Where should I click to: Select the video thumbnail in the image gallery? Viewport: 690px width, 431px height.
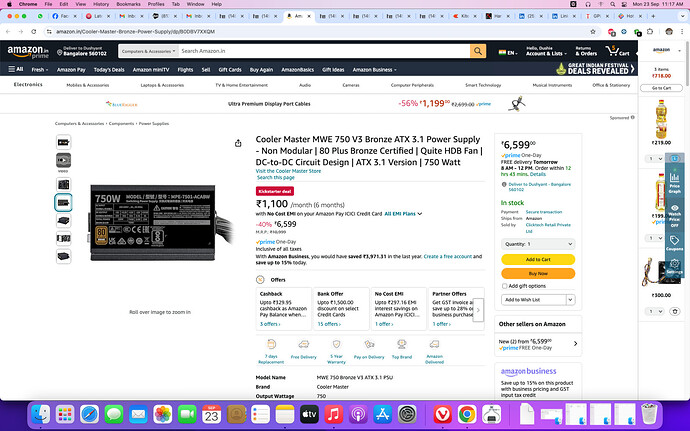[63, 160]
